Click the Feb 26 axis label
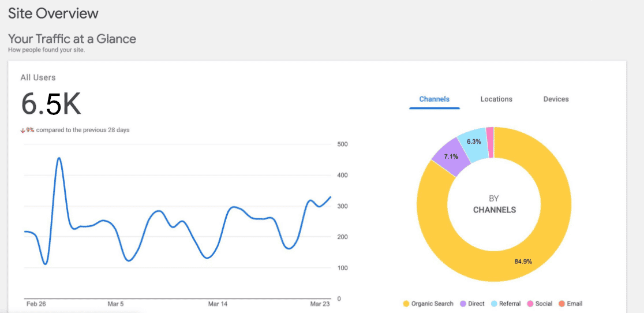This screenshot has height=313, width=644. pyautogui.click(x=36, y=304)
